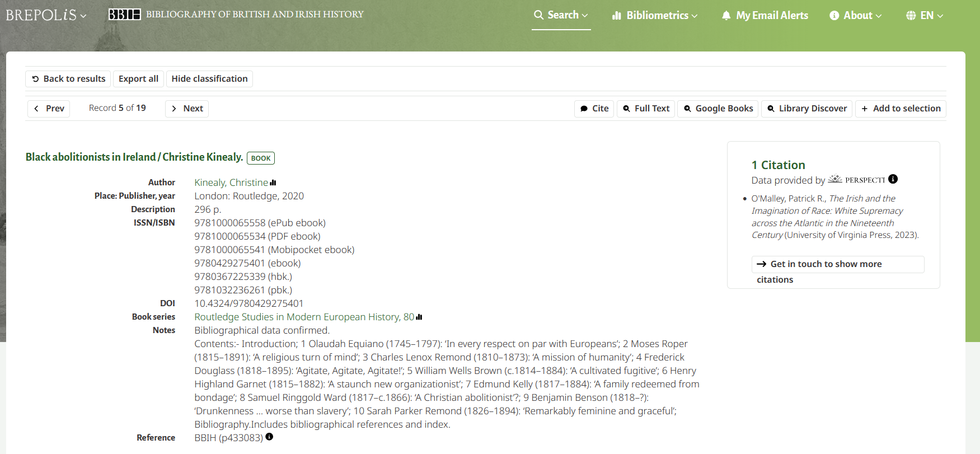The image size is (980, 454).
Task: Open Full Text search
Action: click(x=646, y=109)
